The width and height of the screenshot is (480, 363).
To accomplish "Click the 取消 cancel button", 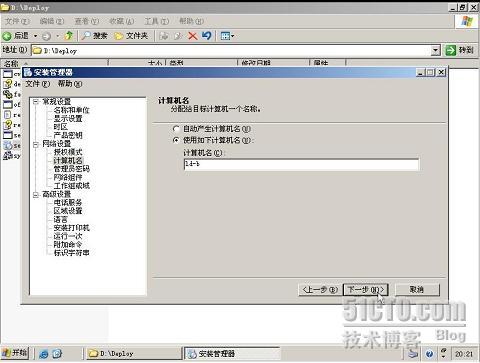I will [x=417, y=290].
